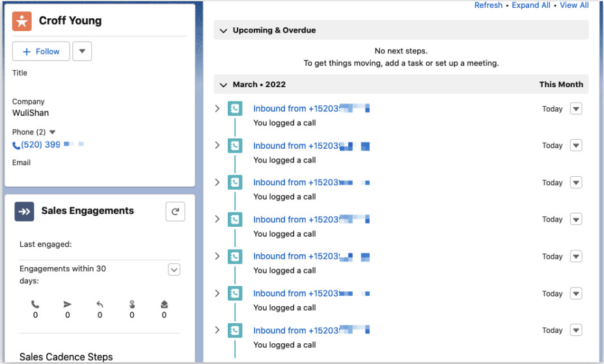Click the call count icon in engagements

pos(35,304)
